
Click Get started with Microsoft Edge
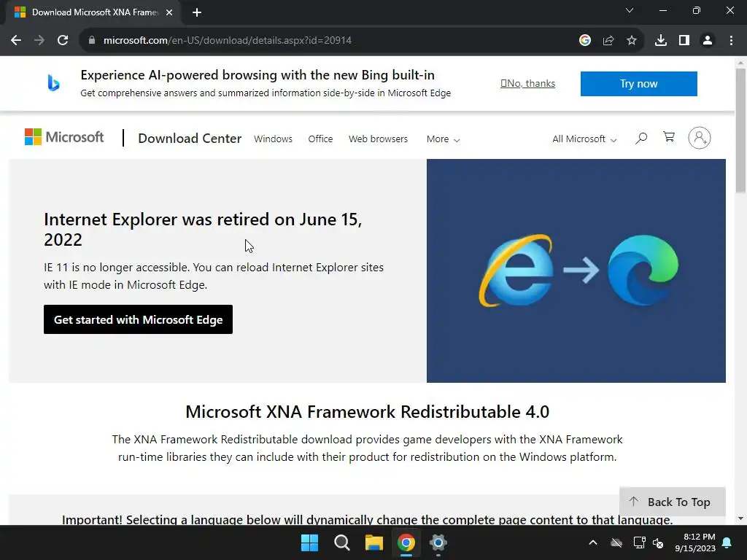138,319
